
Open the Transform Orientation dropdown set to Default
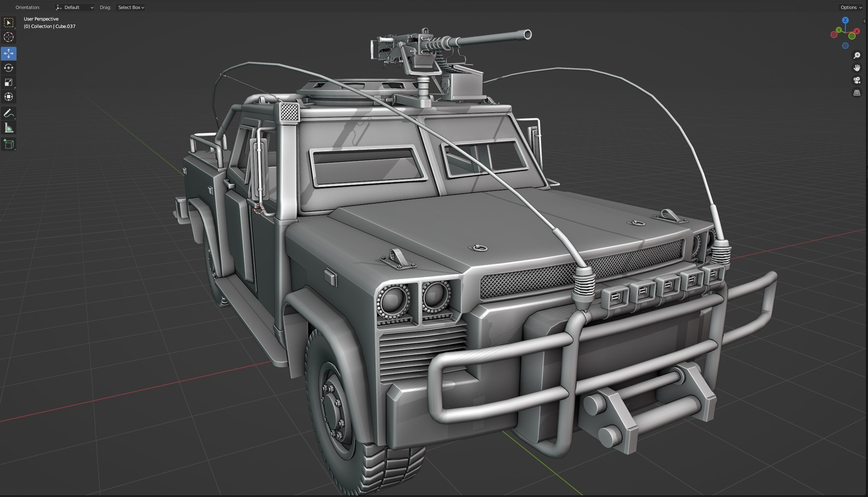pyautogui.click(x=74, y=7)
